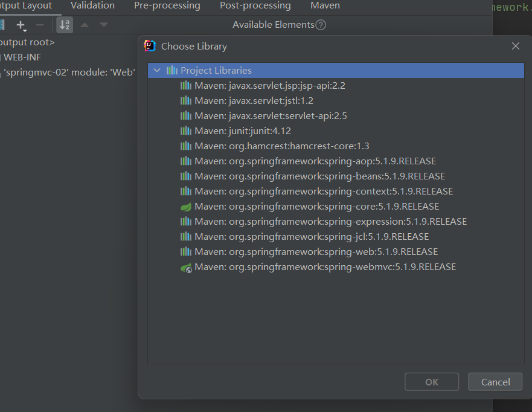This screenshot has width=532, height=412.
Task: Click the IntelliJ logo in dialog title
Action: [150, 46]
